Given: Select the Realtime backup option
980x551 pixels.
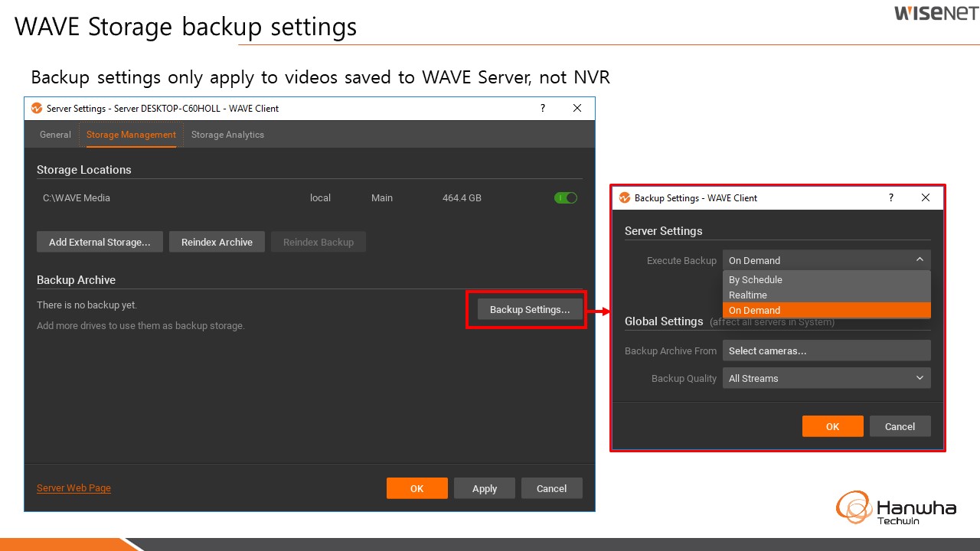Looking at the screenshot, I should click(x=748, y=295).
